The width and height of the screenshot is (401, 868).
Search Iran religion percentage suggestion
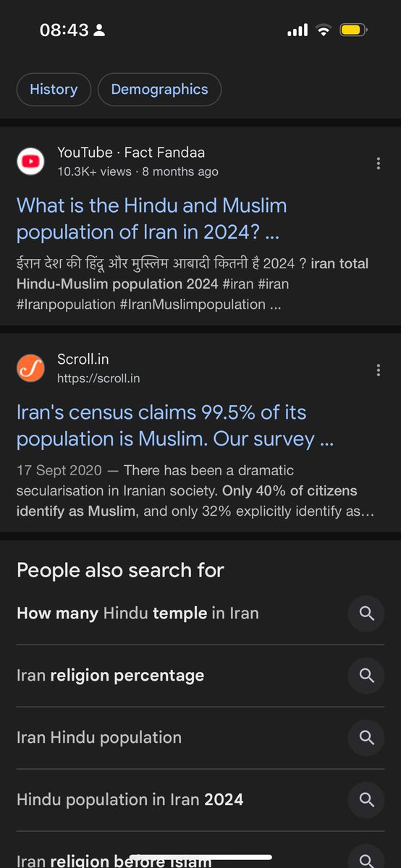[x=110, y=676]
